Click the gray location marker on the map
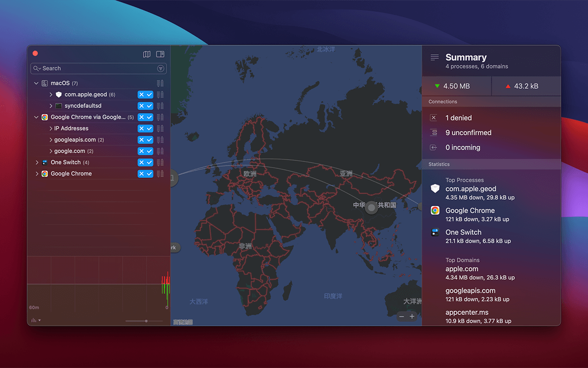 [372, 208]
